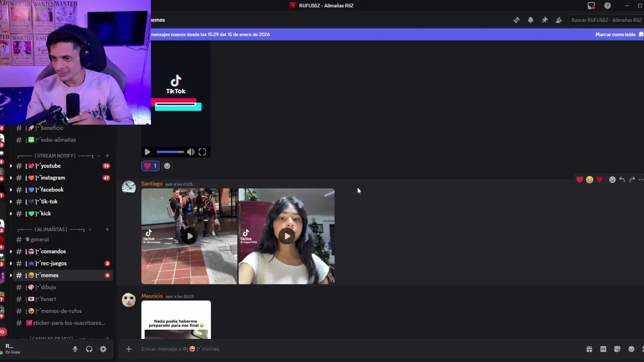Open Mauricio's meme image
644x362 pixels.
click(176, 320)
